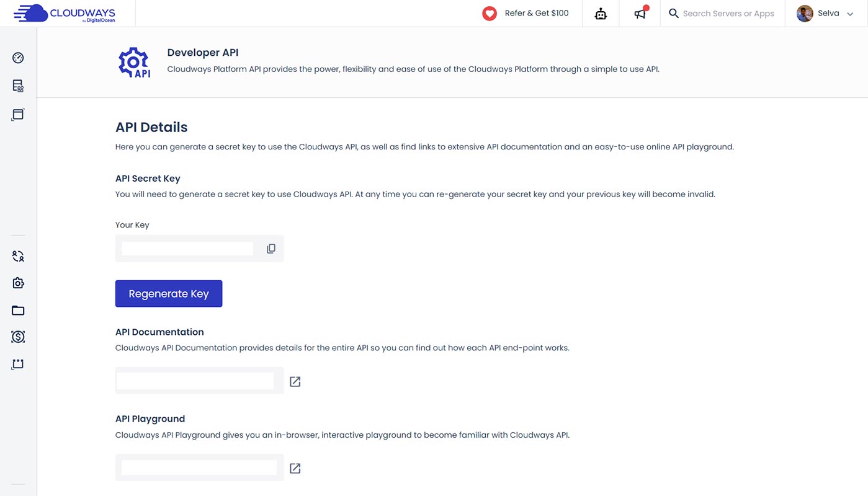Click the search magnifier icon

(x=673, y=13)
